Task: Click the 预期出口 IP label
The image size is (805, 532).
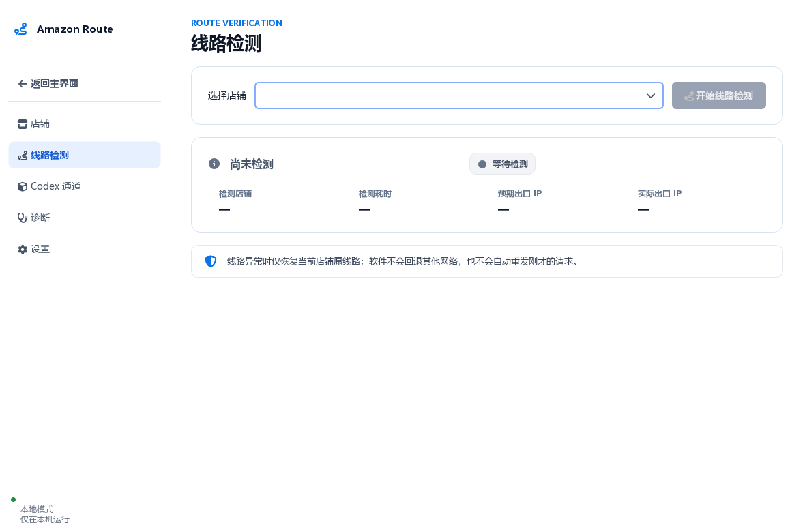Action: click(520, 194)
